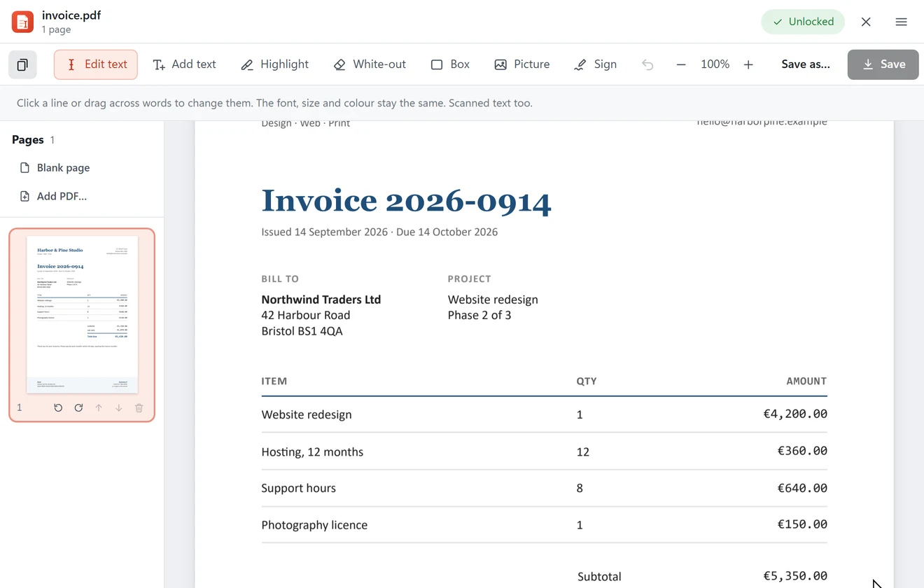
Task: Select the White-out eraser tool
Action: (370, 64)
